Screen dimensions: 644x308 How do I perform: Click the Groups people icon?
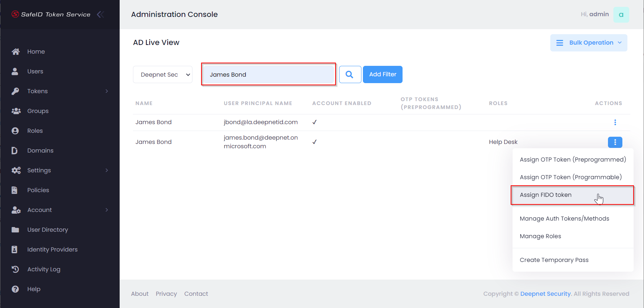coord(16,111)
